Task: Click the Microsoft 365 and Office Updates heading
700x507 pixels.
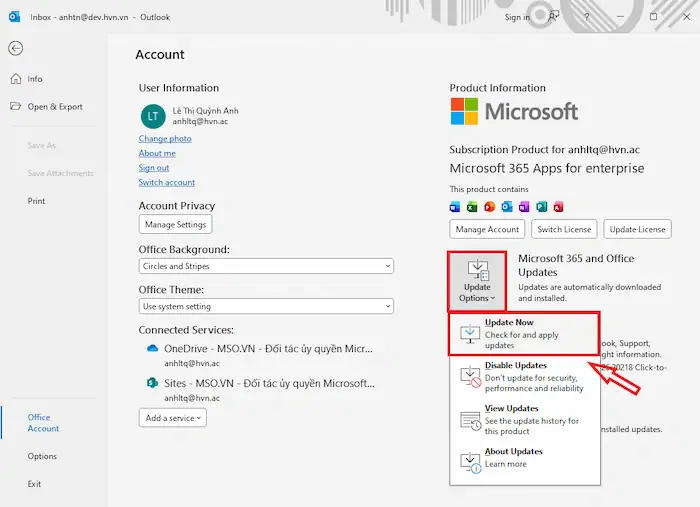Action: pos(576,265)
